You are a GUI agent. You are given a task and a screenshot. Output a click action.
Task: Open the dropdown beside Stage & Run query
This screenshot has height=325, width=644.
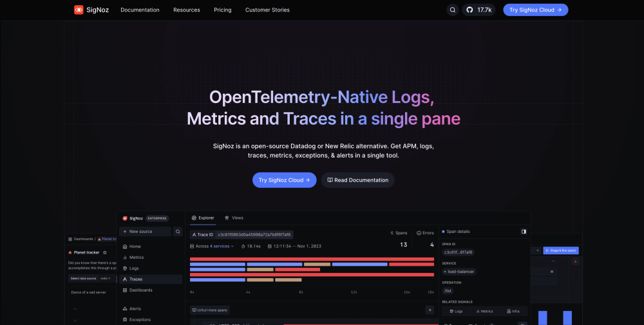tap(537, 250)
